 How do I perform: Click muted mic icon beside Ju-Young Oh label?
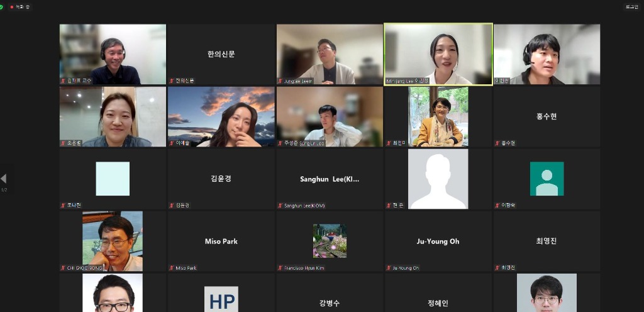(389, 268)
